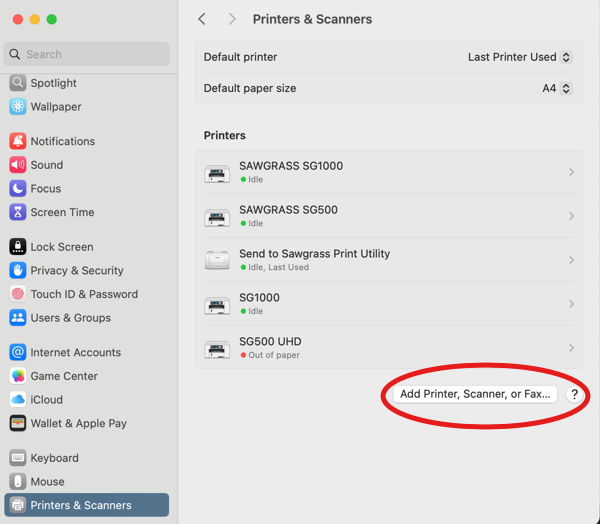This screenshot has width=600, height=524.
Task: Open Send to Sawgrass Print Utility entry
Action: 389,260
